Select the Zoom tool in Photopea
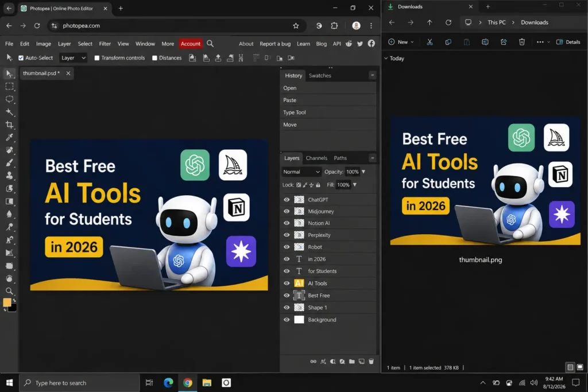The width and height of the screenshot is (588, 392). (9, 291)
